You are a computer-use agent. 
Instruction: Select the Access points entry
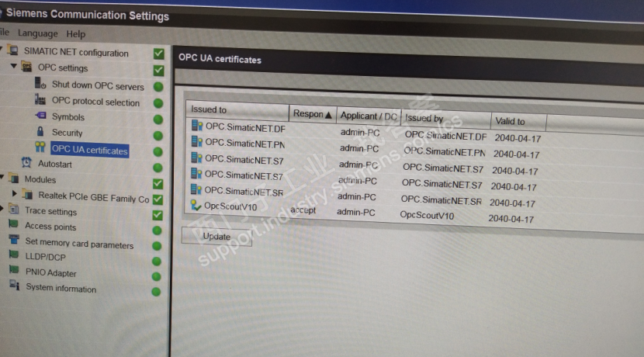click(x=50, y=227)
